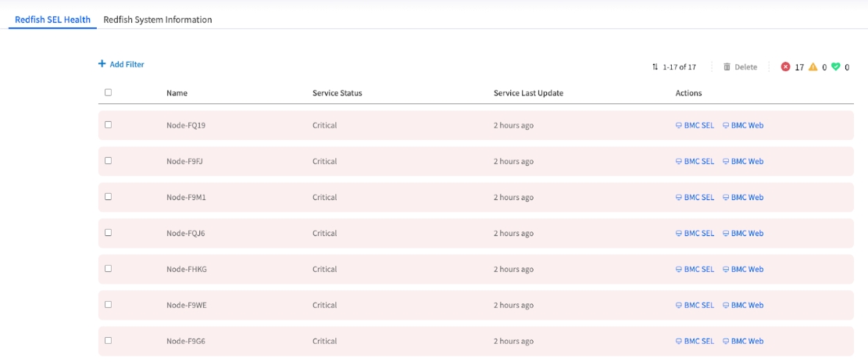Click BMC Web icon for Node-FQJ6
This screenshot has width=868, height=362.
pyautogui.click(x=726, y=233)
